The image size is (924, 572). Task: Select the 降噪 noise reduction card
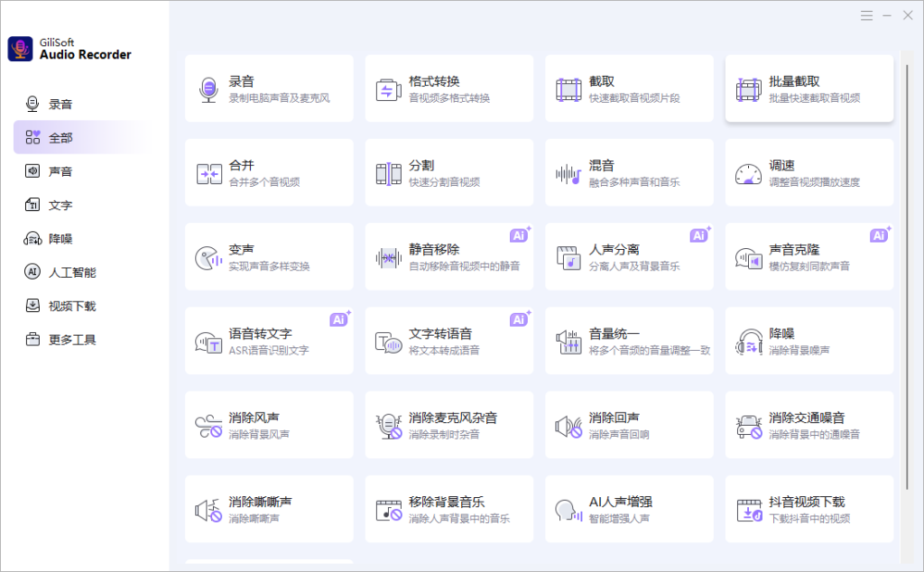click(808, 340)
